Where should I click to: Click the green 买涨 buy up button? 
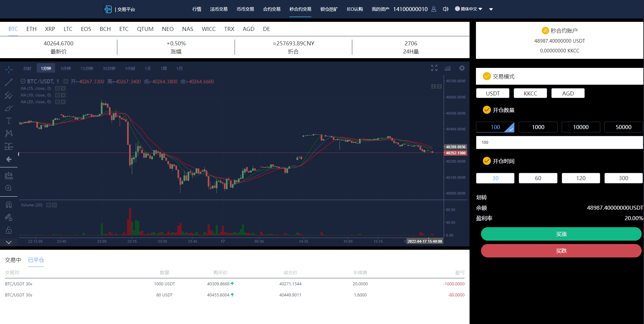pyautogui.click(x=561, y=234)
